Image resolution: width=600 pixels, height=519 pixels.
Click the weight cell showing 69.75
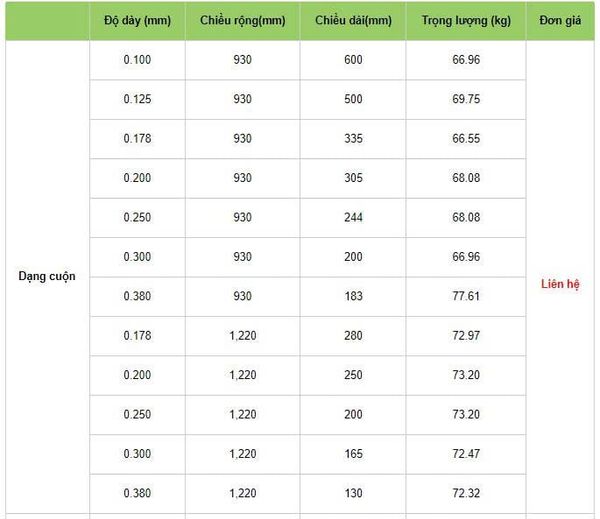point(465,100)
